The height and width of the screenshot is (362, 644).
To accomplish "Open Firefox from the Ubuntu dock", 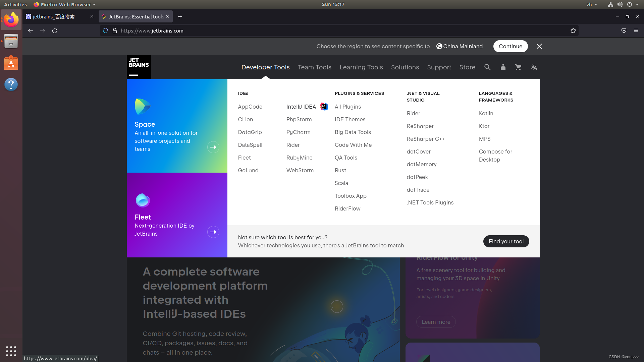I will tap(11, 19).
